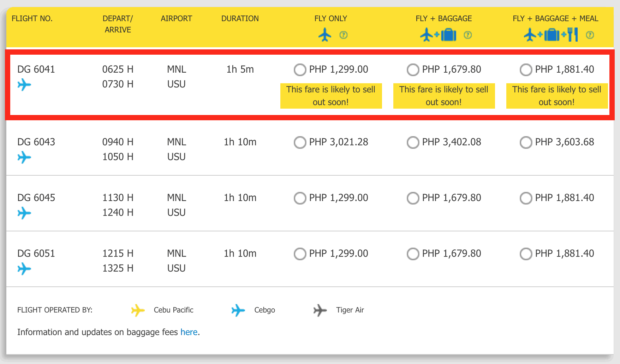This screenshot has width=620, height=364.
Task: Select Fly Only PHP 3,021.28 for DG 6043
Action: pos(300,142)
